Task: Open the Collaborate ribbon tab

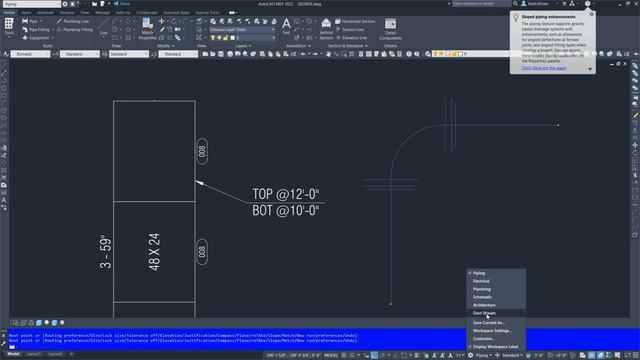Action: (147, 13)
